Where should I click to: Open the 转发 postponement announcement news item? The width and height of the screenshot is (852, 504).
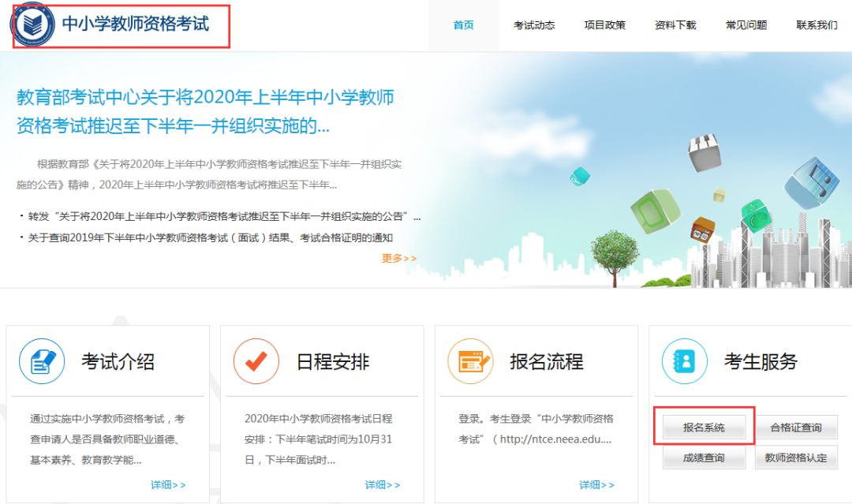pos(224,216)
